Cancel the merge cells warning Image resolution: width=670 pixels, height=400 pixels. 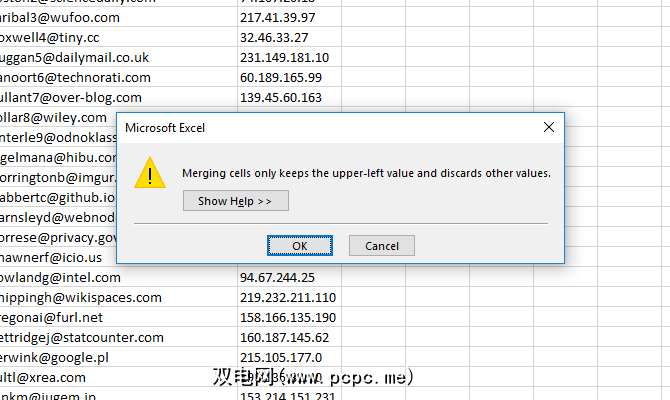pyautogui.click(x=381, y=246)
